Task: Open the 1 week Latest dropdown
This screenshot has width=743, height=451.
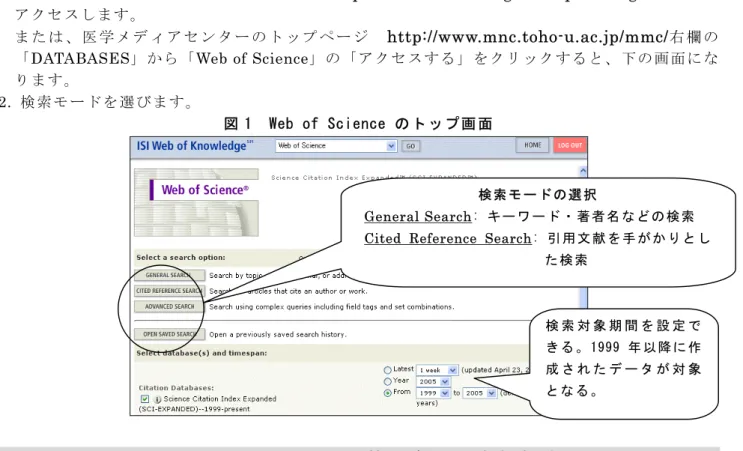Action: click(x=437, y=370)
